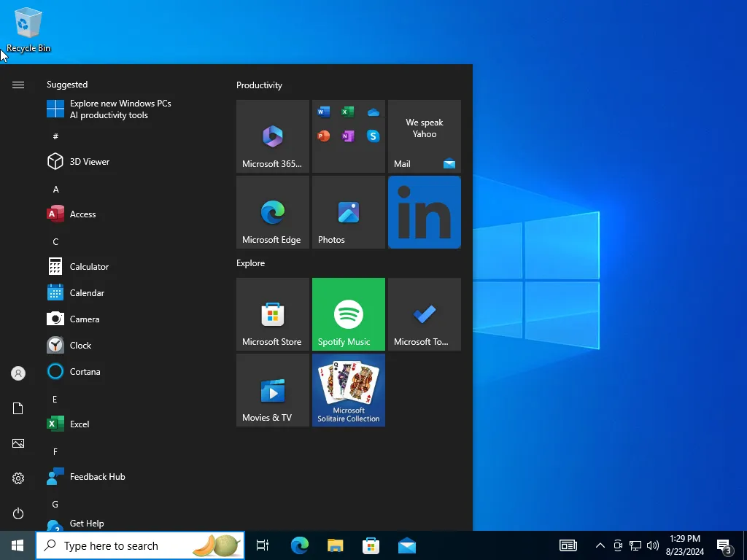747x560 pixels.
Task: Open File Explorer from the taskbar
Action: (336, 545)
